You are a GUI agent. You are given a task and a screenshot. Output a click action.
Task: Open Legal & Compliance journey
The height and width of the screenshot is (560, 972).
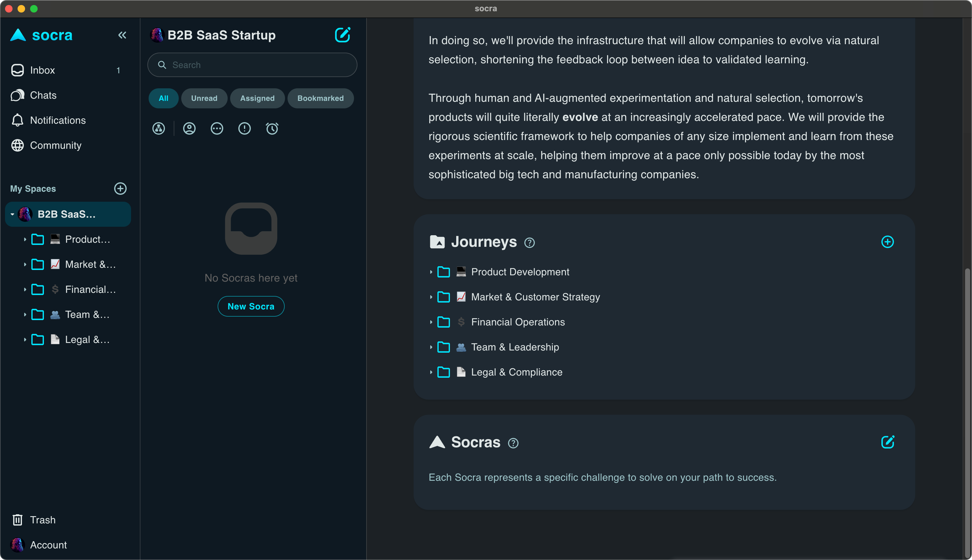(516, 372)
